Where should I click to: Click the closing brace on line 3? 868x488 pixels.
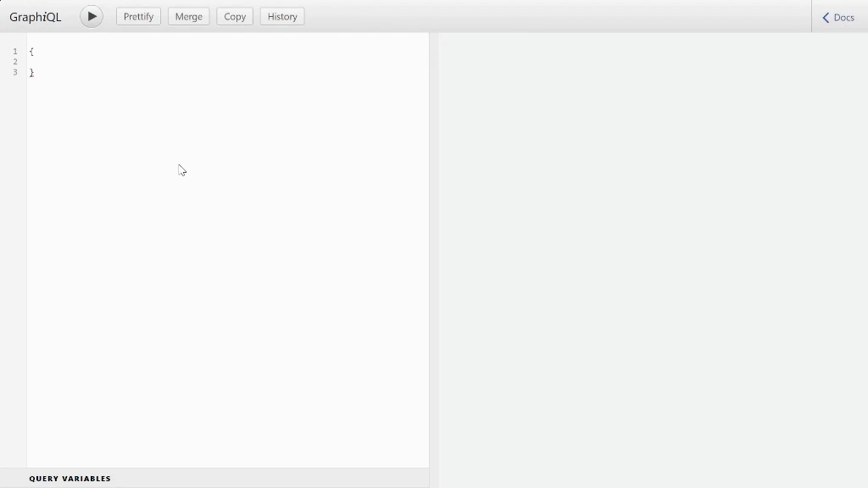[31, 73]
